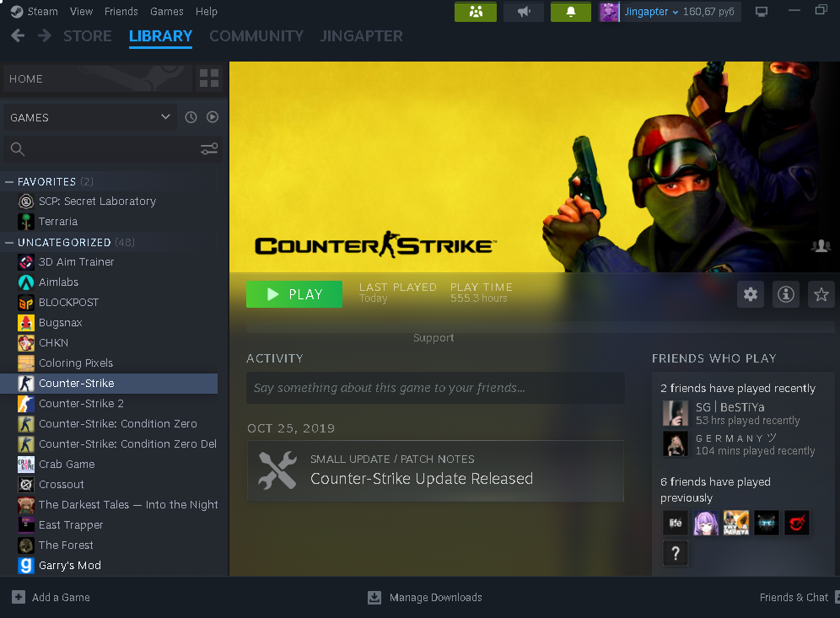Collapse the UNCATEGORIZED category

pyautogui.click(x=9, y=242)
